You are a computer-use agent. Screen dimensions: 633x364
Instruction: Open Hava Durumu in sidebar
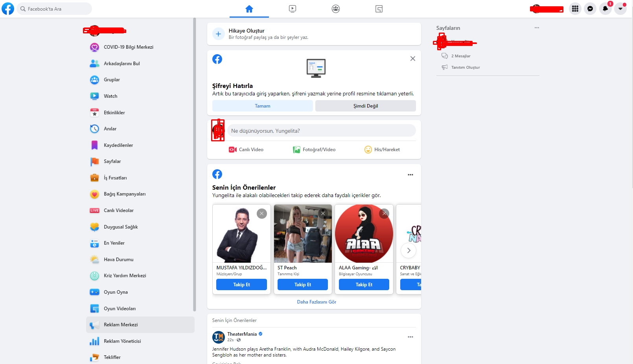140,260
